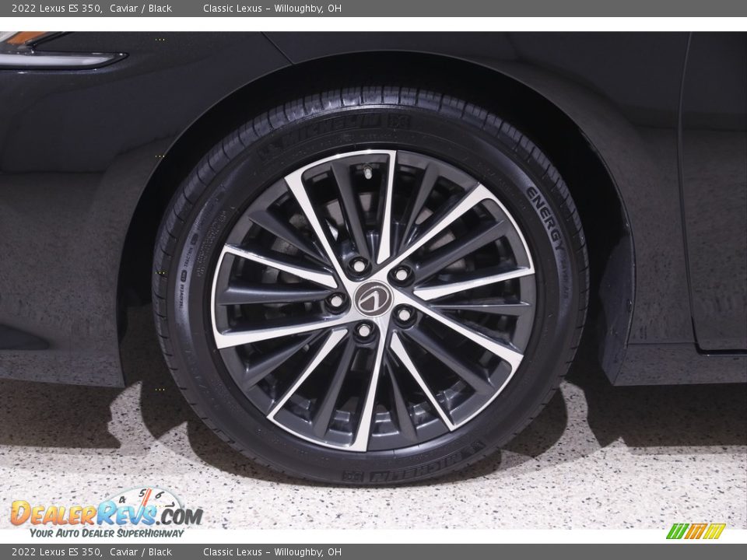Click the tire valve stem on the wheel
This screenshot has height=560, width=747.
click(367, 172)
